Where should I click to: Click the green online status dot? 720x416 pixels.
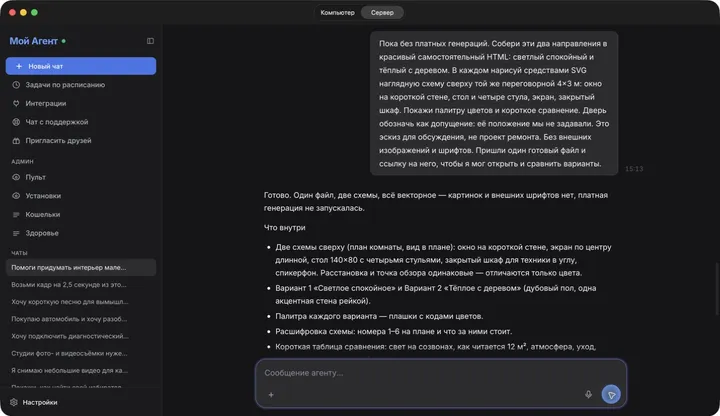pos(64,41)
